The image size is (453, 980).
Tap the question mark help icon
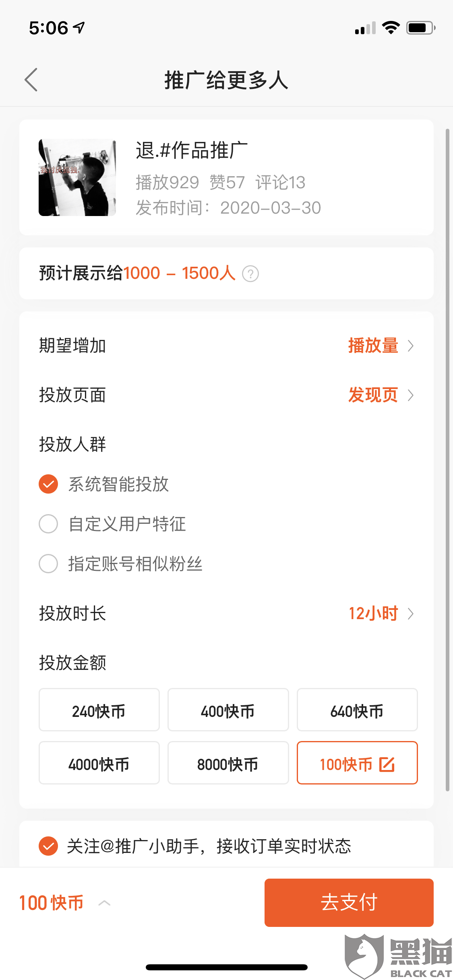point(250,274)
